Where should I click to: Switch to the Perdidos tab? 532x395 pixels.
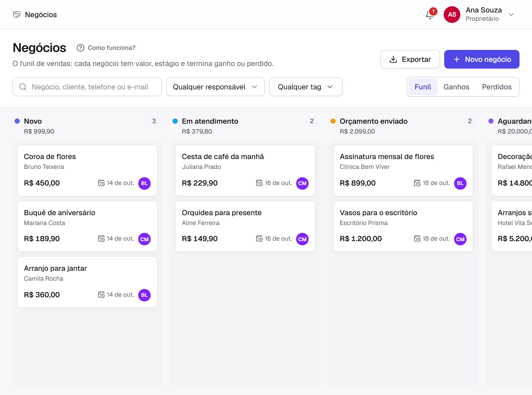497,87
